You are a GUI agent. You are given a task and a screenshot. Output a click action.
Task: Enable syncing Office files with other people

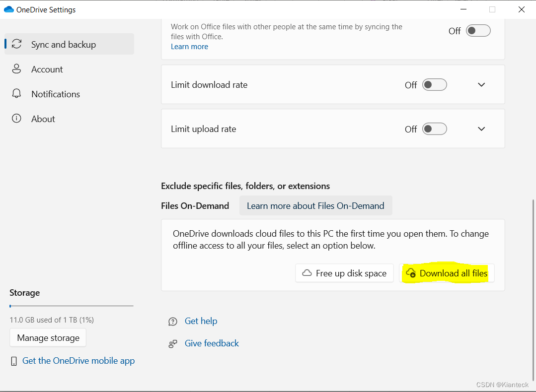coord(477,30)
